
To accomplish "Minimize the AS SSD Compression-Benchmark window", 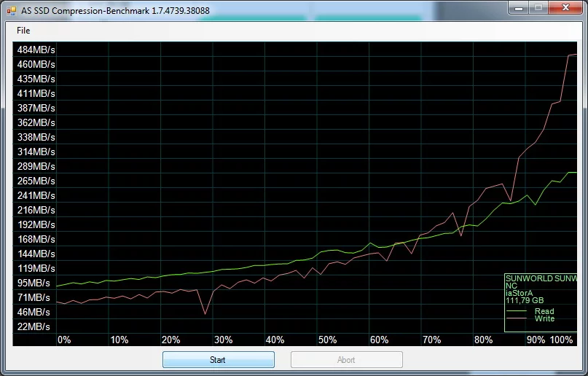I will coord(519,8).
